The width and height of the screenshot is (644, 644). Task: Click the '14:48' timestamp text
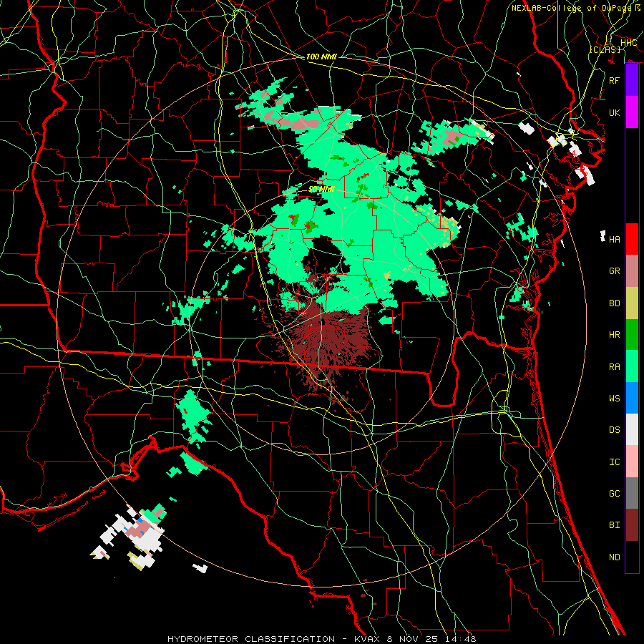click(462, 639)
